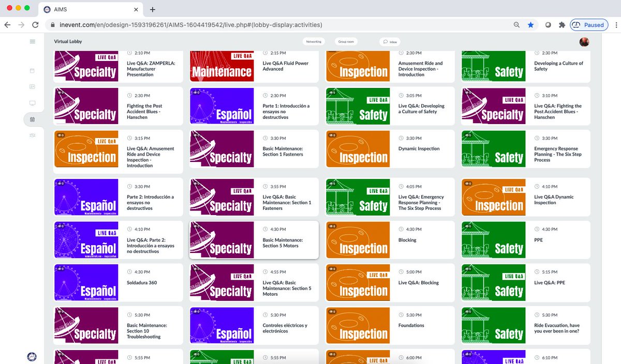Click the zoom magnifier icon in address bar
This screenshot has width=621, height=364.
pos(516,25)
